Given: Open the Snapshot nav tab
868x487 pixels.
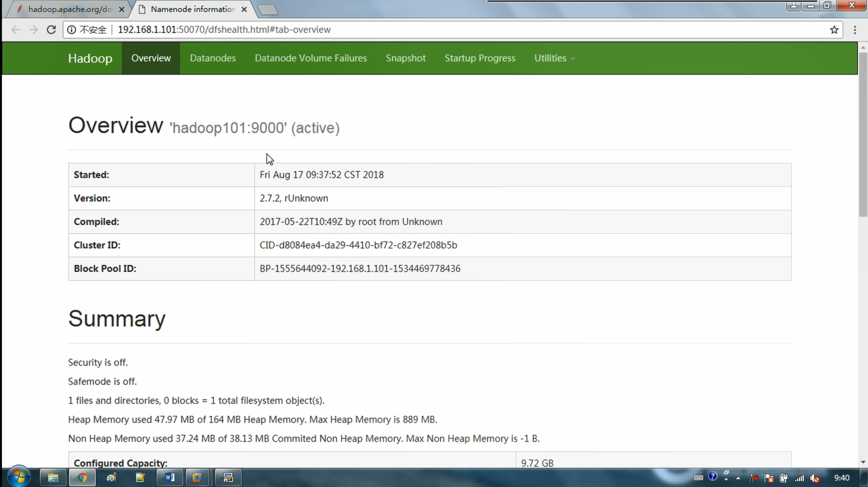Looking at the screenshot, I should pyautogui.click(x=406, y=58).
